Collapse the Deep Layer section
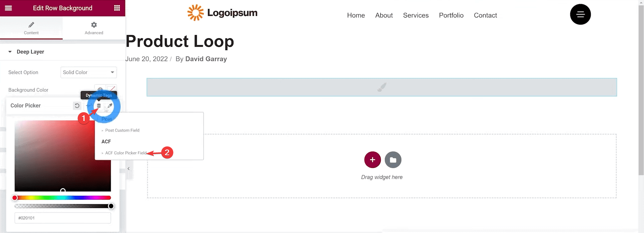This screenshot has height=233, width=644. [x=10, y=52]
